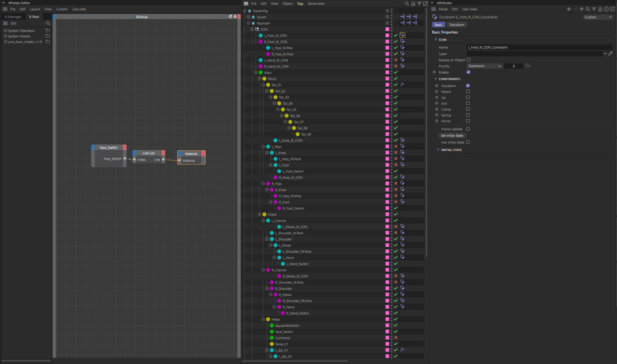Click the lock icon in Attributes panel
The image size is (617, 364).
[600, 9]
